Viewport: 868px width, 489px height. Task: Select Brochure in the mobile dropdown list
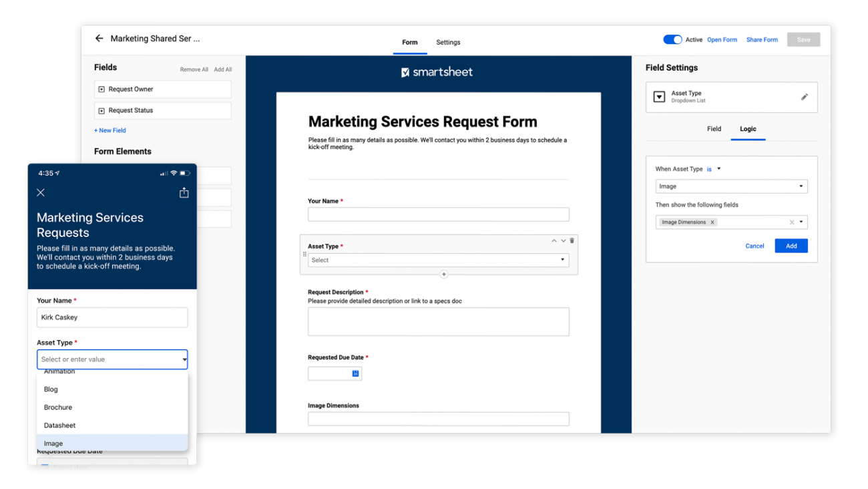pyautogui.click(x=58, y=407)
